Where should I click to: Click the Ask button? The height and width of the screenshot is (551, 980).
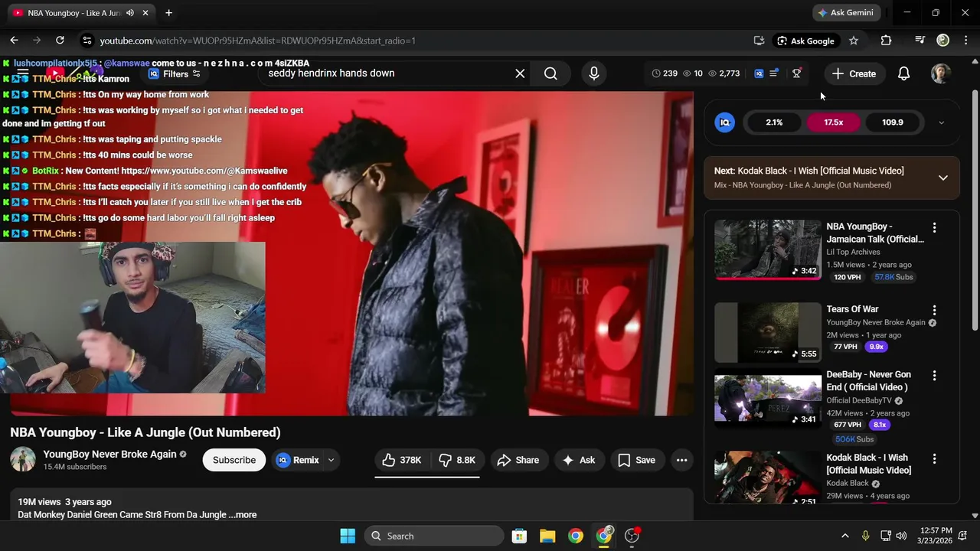(579, 460)
